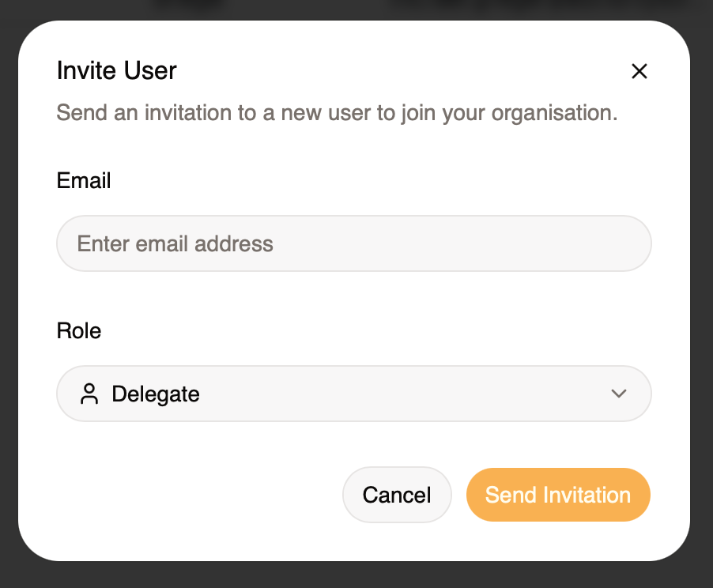Viewport: 713px width, 588px height.
Task: Open the Role dropdown showing Delegate
Action: tap(353, 393)
